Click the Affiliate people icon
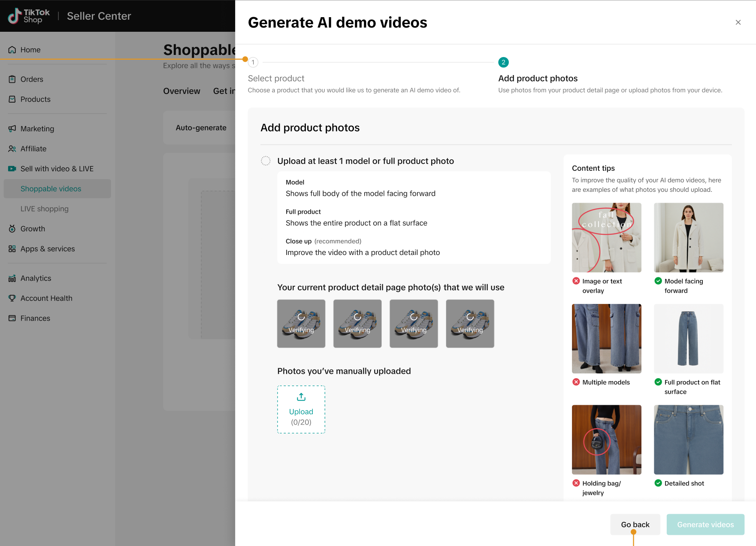The width and height of the screenshot is (756, 546). [12, 149]
